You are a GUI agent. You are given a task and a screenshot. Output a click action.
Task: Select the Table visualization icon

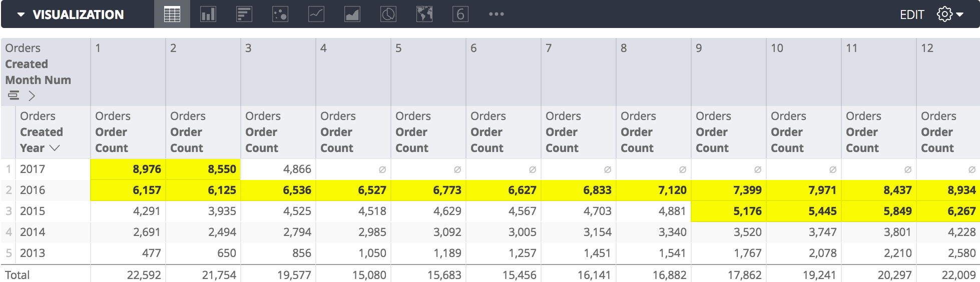(x=172, y=14)
